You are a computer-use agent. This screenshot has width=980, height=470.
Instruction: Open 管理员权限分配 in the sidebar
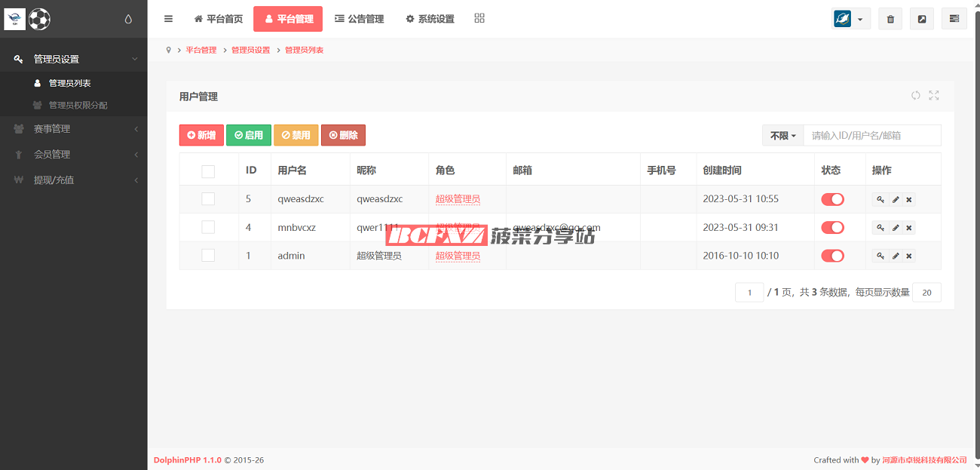pos(78,105)
